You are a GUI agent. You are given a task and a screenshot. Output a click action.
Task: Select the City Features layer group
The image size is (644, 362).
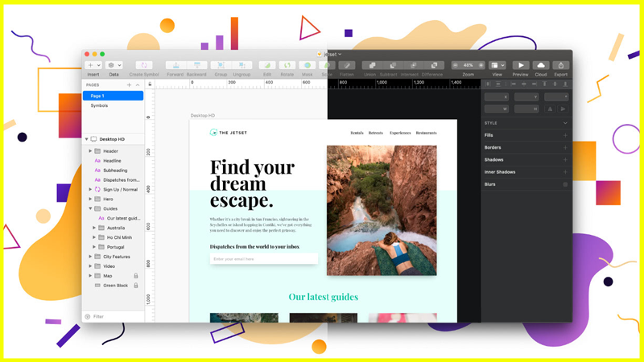pyautogui.click(x=117, y=257)
